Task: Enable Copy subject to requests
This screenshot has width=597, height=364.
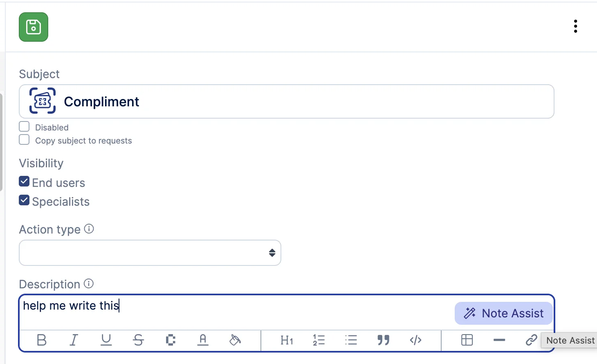Action: coord(24,140)
